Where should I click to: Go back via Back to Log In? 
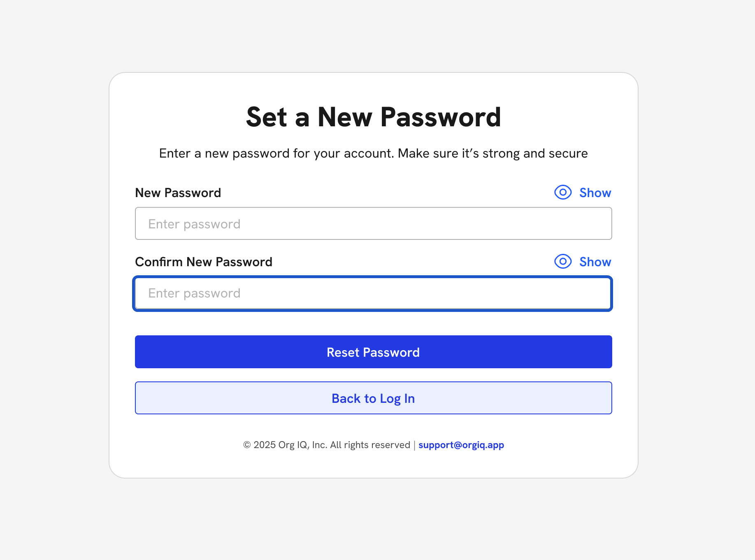[373, 398]
